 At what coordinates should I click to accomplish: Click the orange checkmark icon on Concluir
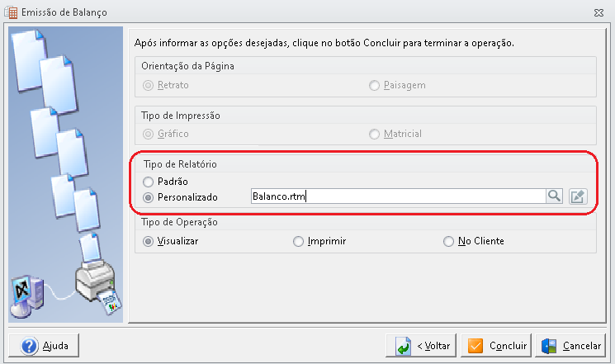475,346
